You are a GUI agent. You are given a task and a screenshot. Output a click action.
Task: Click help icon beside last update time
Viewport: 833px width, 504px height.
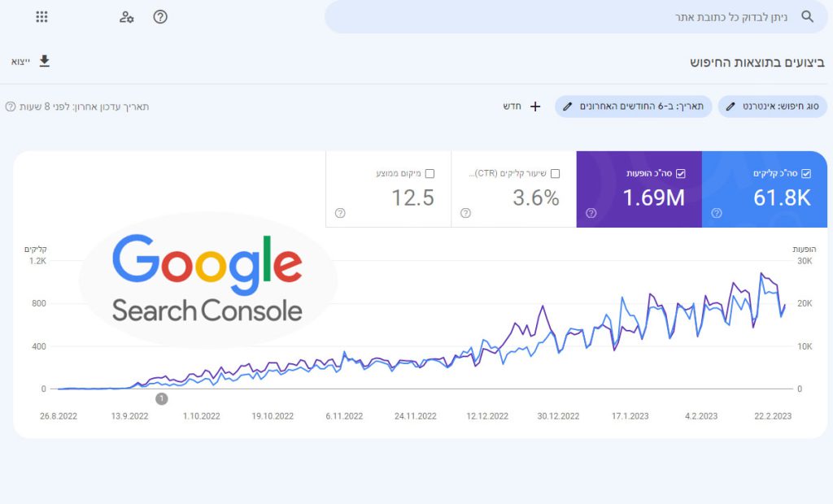[10, 106]
